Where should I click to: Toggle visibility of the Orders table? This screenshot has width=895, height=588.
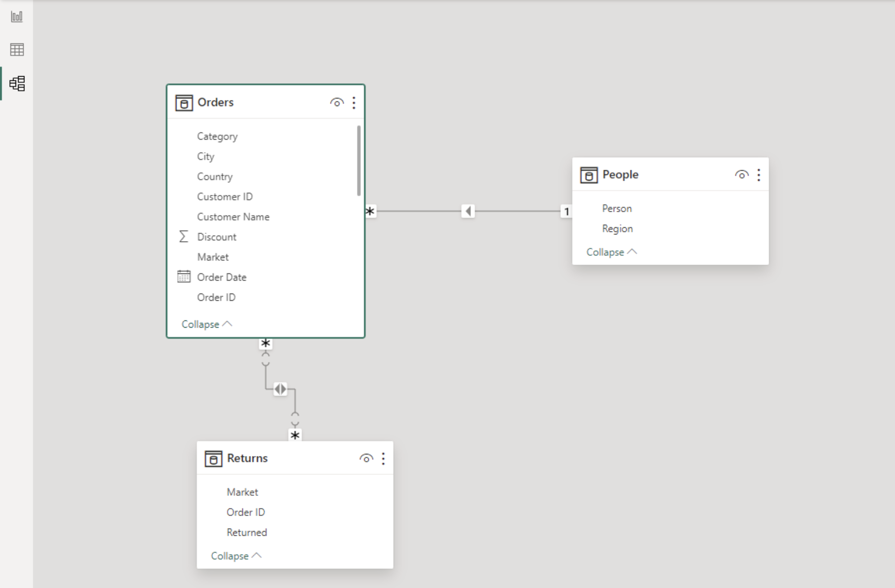pyautogui.click(x=337, y=102)
